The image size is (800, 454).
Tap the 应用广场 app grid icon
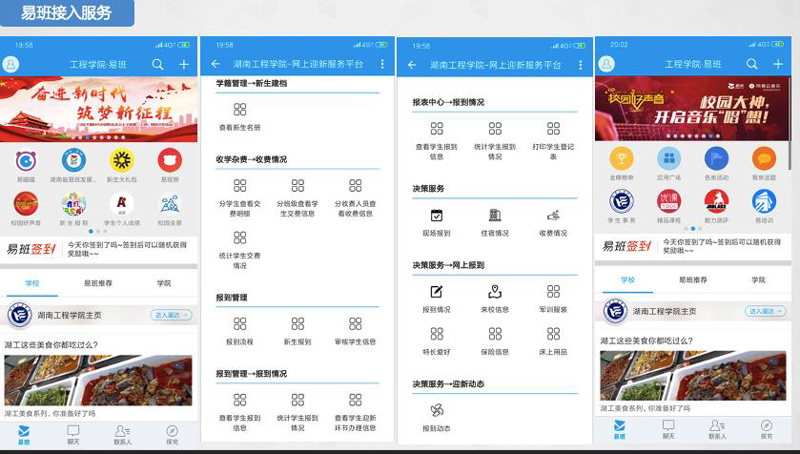pos(669,159)
